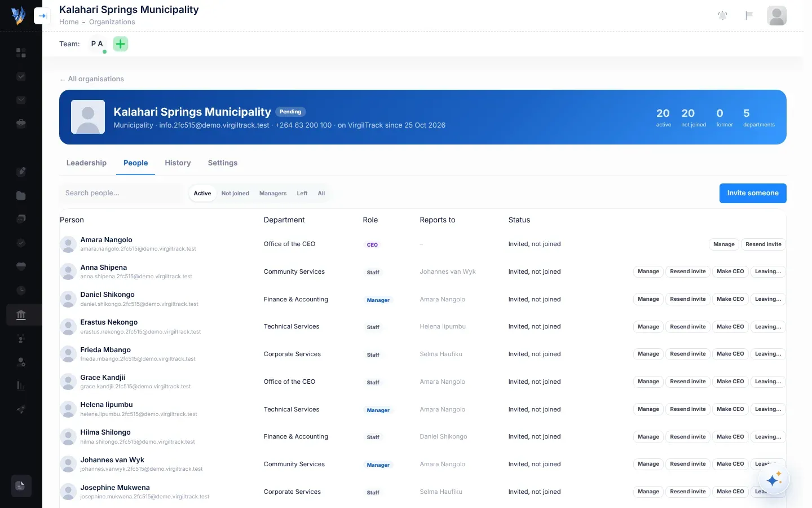Open the briefcase icon in sidebar
812x508 pixels.
[x=21, y=124]
